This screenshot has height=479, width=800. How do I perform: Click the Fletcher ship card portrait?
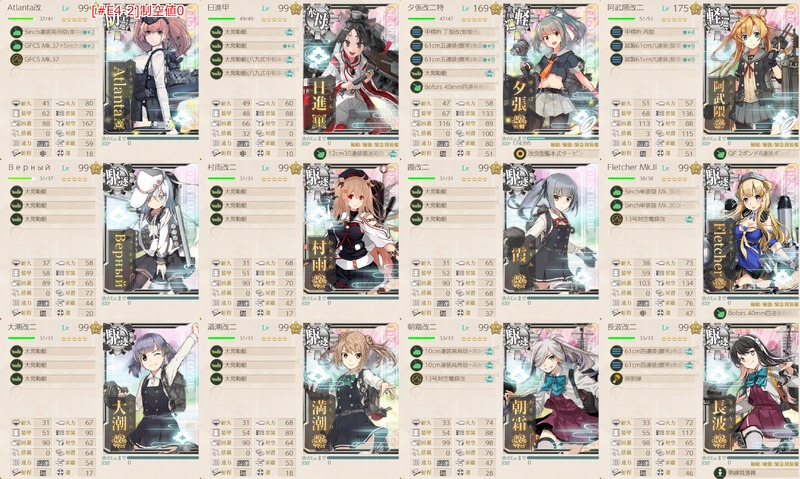coord(751,230)
